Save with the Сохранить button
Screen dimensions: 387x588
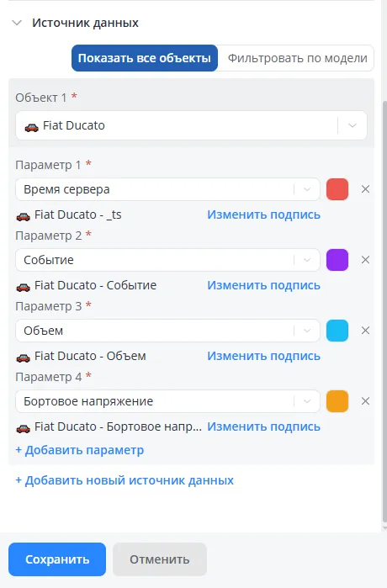click(57, 559)
